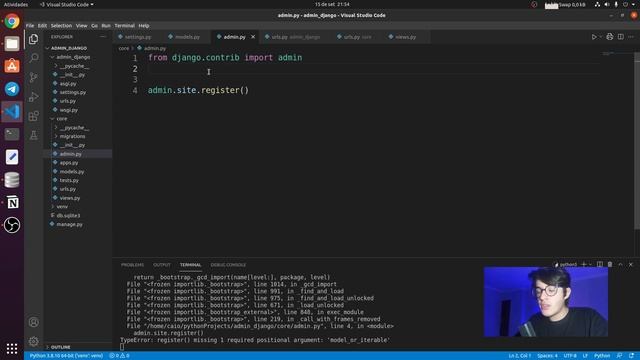Open the notifications bell in the status bar
The height and width of the screenshot is (360, 640).
tap(631, 356)
